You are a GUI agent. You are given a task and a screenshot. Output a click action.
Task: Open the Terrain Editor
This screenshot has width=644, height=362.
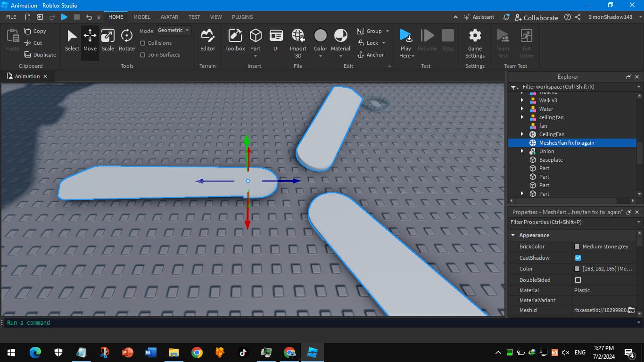[207, 41]
